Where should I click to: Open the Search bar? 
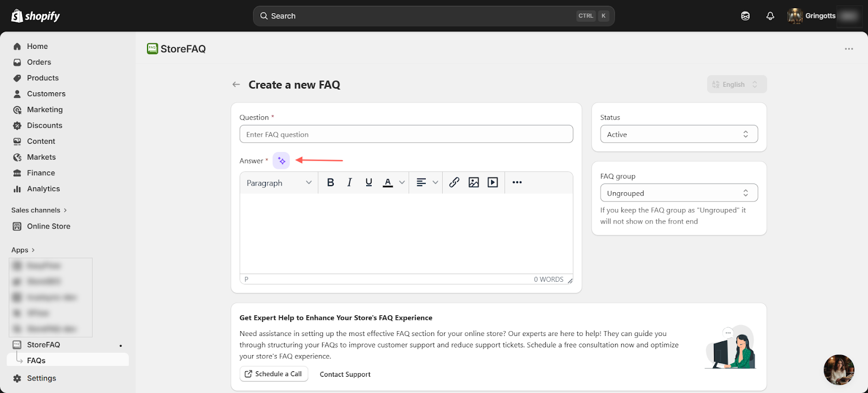click(x=433, y=16)
